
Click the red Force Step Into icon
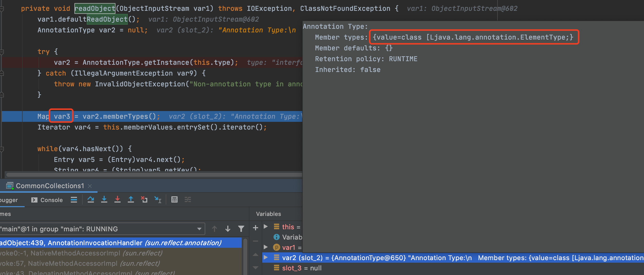(x=118, y=200)
